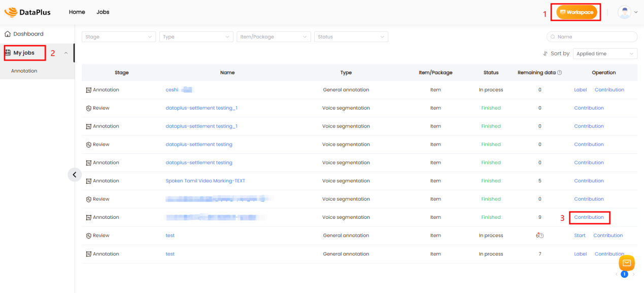644x293 pixels.
Task: Open the Stage filter dropdown
Action: pos(119,37)
